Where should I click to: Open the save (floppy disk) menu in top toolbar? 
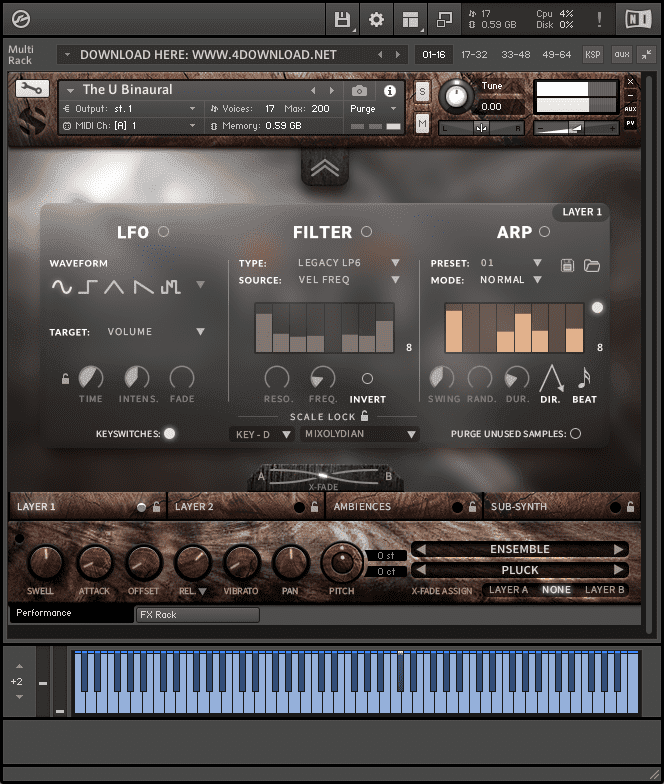(x=342, y=20)
